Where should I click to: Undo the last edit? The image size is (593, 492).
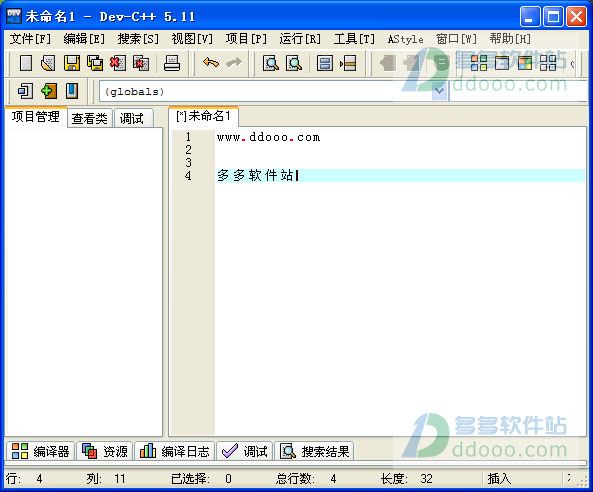click(211, 62)
